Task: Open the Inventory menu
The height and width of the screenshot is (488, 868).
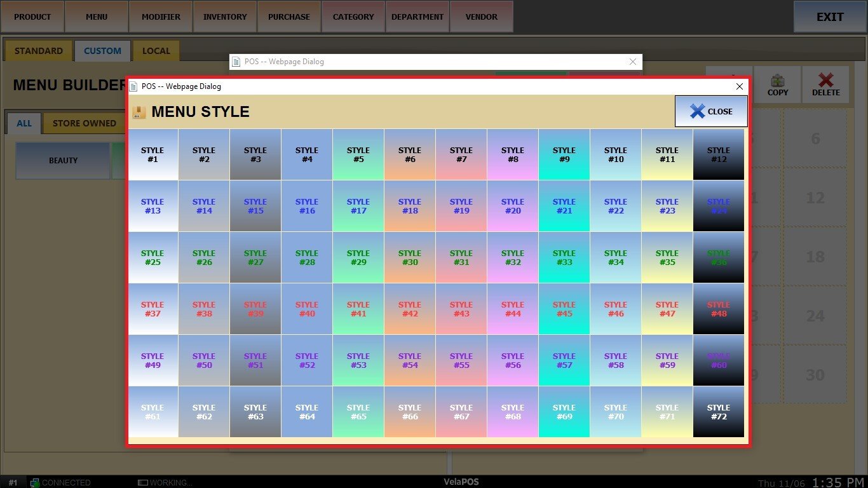Action: point(225,17)
